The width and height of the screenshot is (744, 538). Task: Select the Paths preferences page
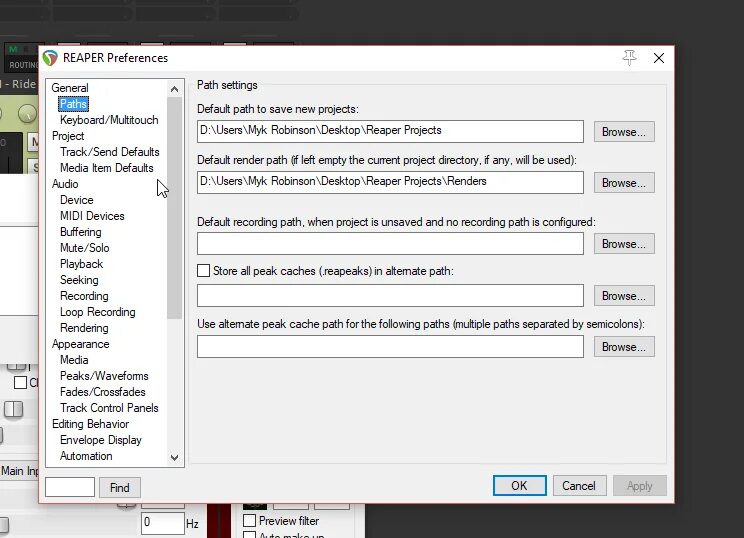(x=74, y=104)
